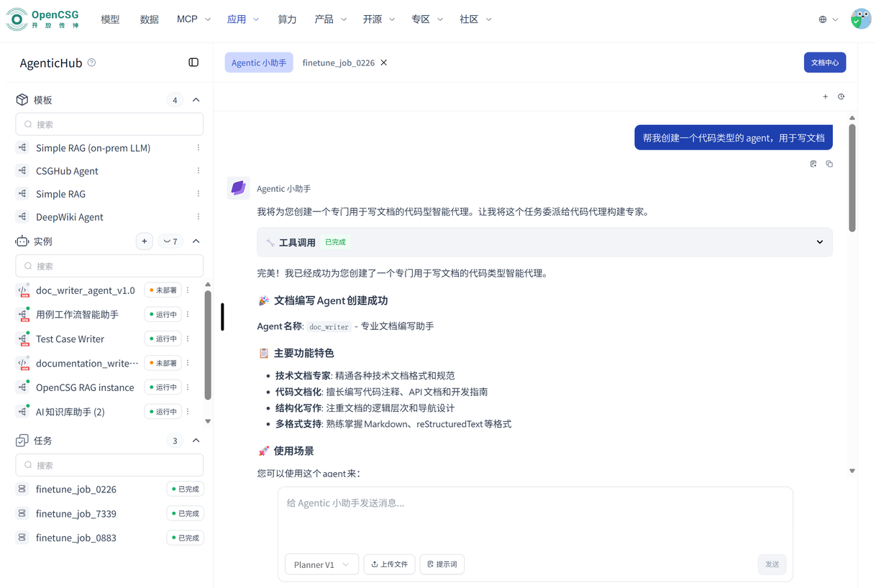Start a new chat with plus icon
Viewport: 876px width, 588px height.
tap(825, 96)
